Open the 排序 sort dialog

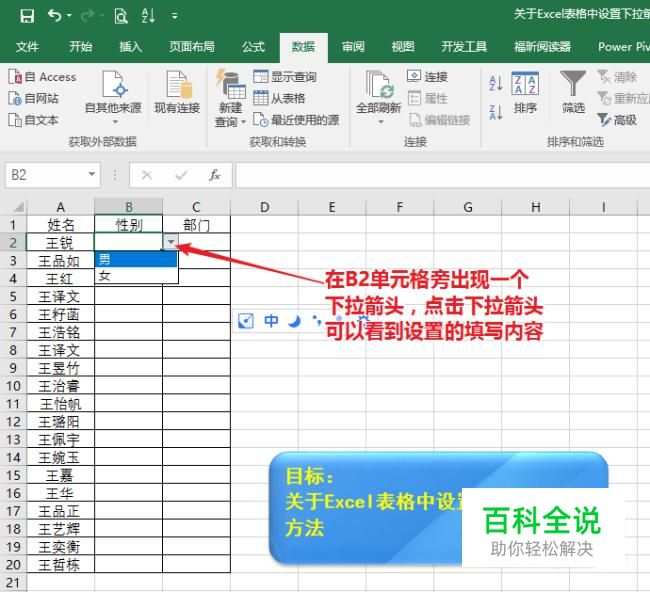(x=525, y=92)
